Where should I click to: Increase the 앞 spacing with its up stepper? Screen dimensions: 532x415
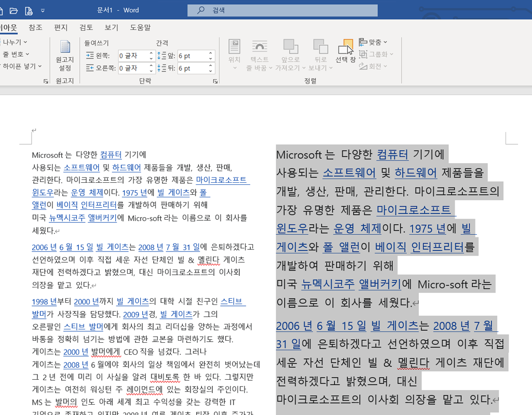pyautogui.click(x=210, y=52)
